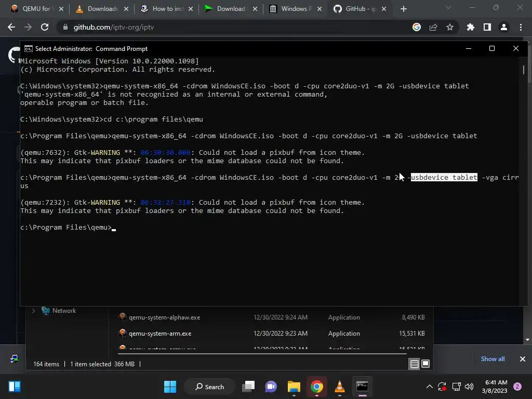
Task: Close the Chrome downloads bar
Action: coord(523,358)
